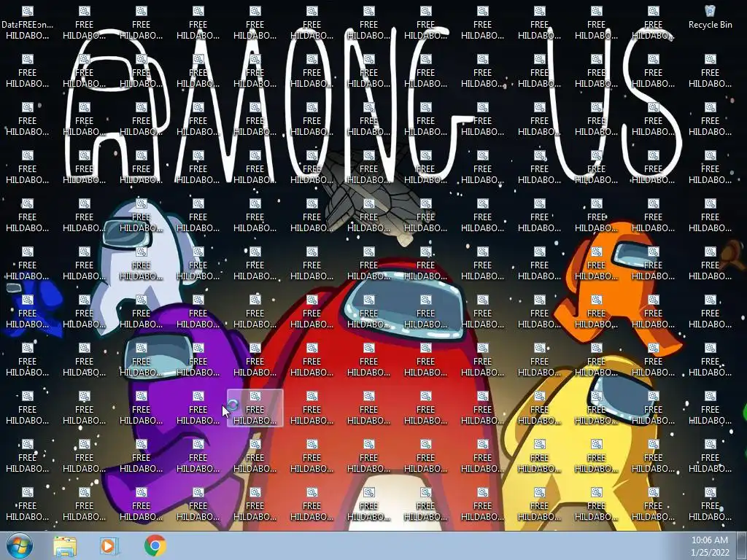Click the Show desktop strip beside clock
The image size is (747, 560).
742,546
